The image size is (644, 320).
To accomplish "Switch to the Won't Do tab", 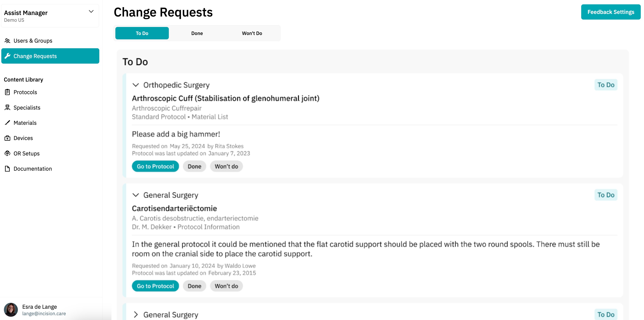I will coord(252,33).
